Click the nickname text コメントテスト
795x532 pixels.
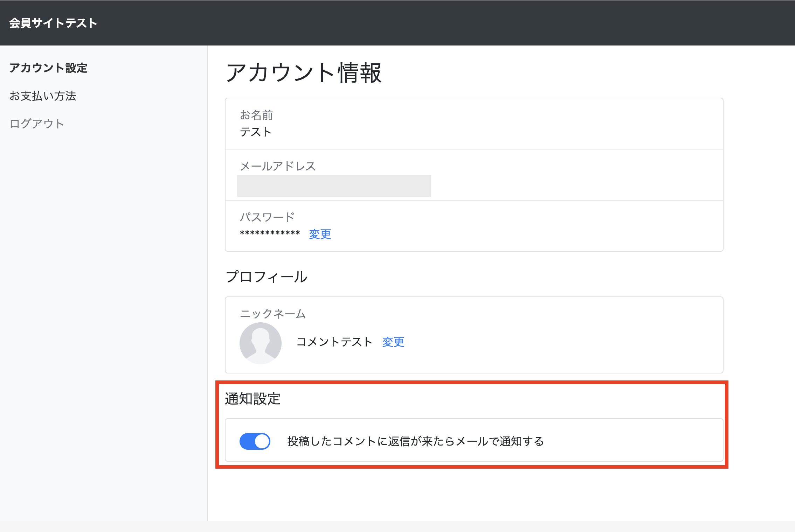coord(334,342)
